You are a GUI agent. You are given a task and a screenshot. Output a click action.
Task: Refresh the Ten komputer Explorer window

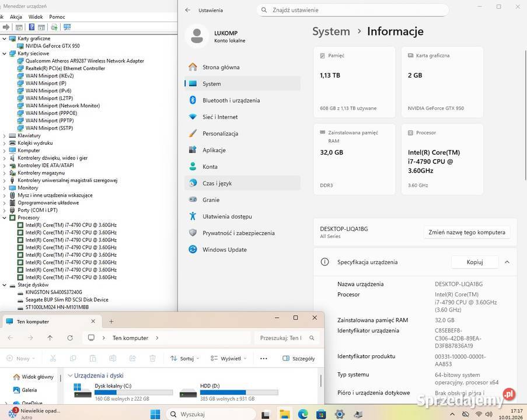point(70,338)
